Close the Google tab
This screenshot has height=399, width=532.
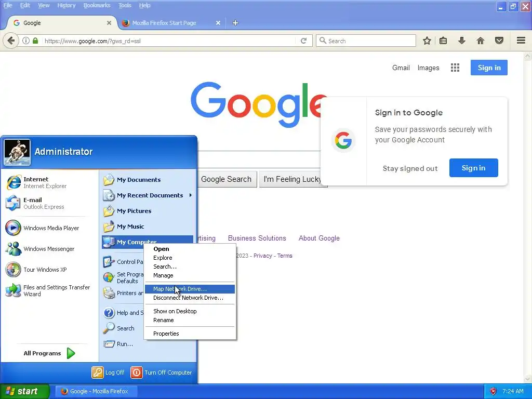(x=109, y=23)
